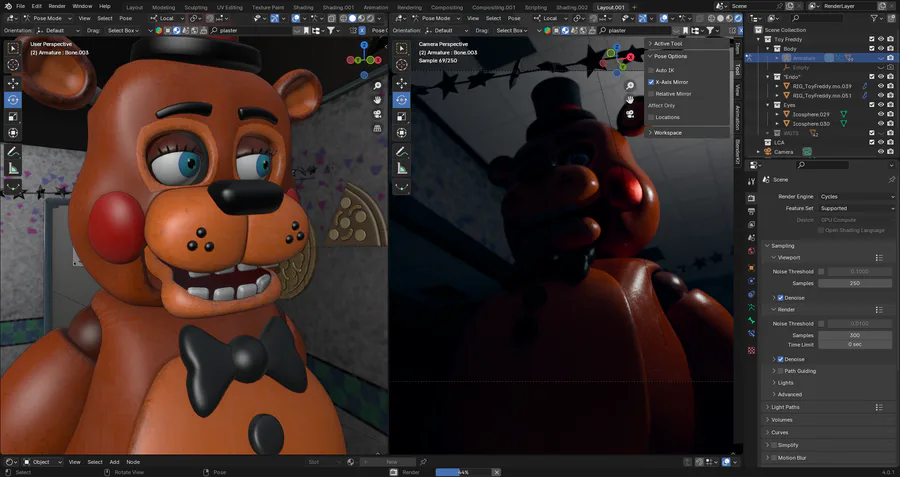The height and width of the screenshot is (477, 900).
Task: Uncheck Viewport Denoise checkbox
Action: pos(781,298)
